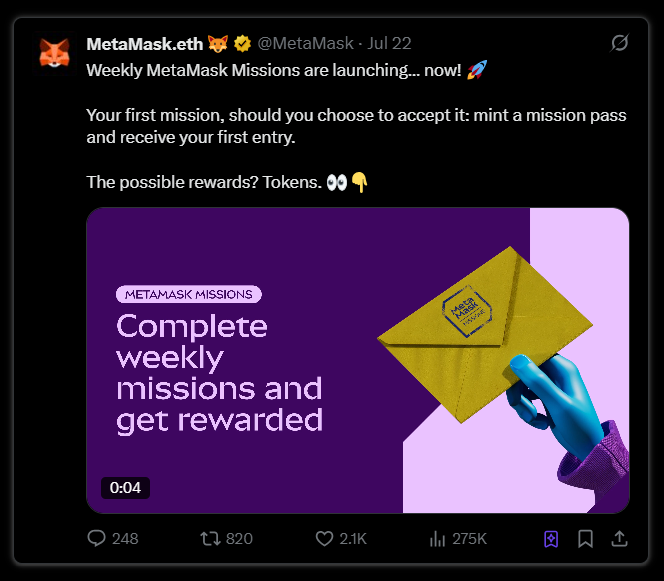Viewport: 664px width, 581px height.
Task: Click the 0:04 video duration badge
Action: [x=126, y=488]
